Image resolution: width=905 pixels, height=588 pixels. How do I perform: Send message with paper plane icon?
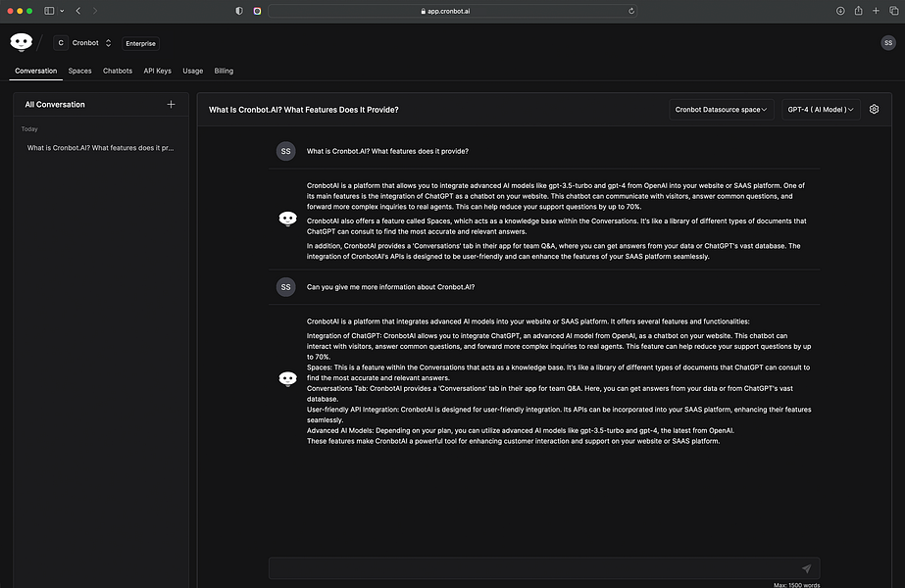point(806,568)
